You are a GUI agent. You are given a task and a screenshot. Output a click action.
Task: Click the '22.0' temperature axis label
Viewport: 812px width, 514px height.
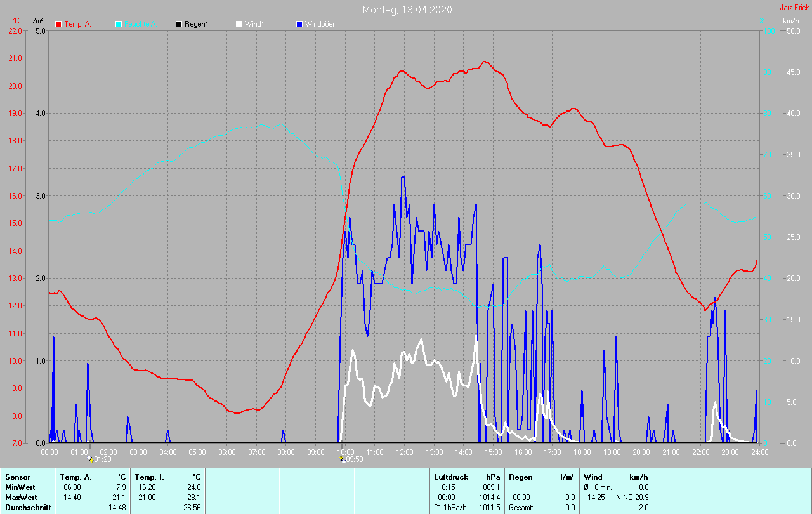(15, 30)
